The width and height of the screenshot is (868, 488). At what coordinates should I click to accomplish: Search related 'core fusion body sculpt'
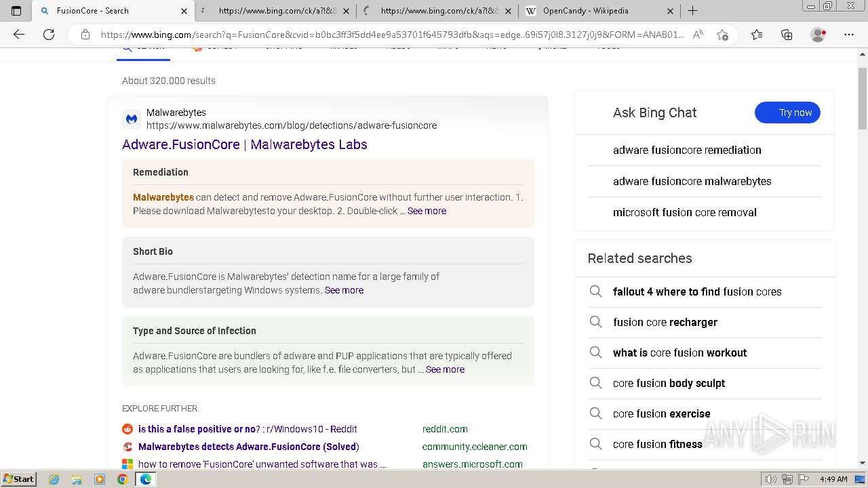tap(669, 383)
